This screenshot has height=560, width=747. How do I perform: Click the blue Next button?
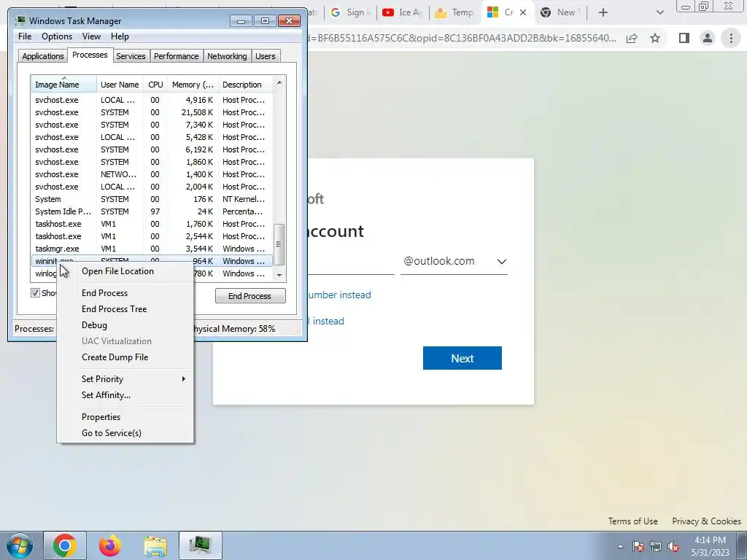tap(462, 358)
